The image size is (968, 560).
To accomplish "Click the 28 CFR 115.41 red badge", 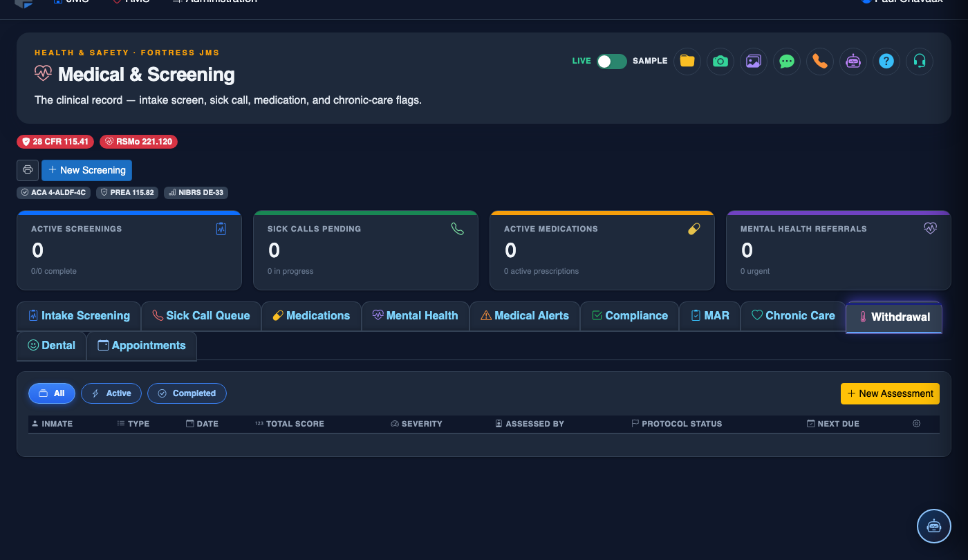I will point(55,142).
